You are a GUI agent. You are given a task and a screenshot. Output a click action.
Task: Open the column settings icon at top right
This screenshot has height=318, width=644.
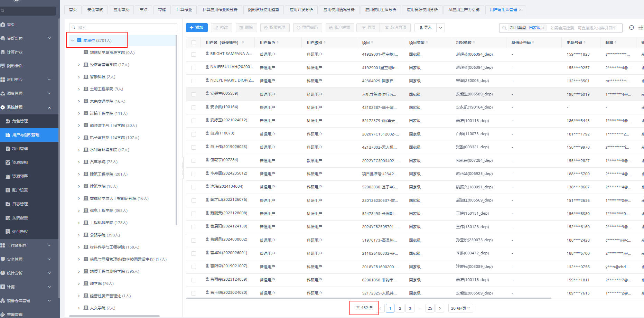point(641,28)
